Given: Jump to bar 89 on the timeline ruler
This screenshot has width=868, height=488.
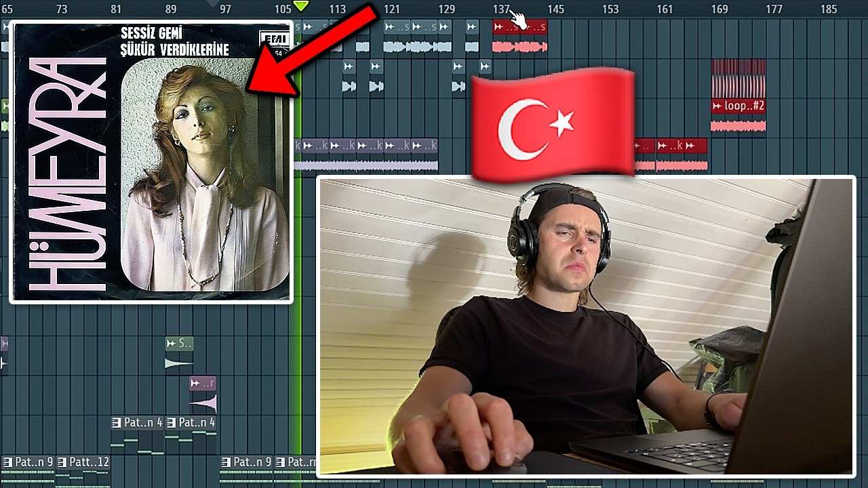Looking at the screenshot, I should [x=170, y=9].
